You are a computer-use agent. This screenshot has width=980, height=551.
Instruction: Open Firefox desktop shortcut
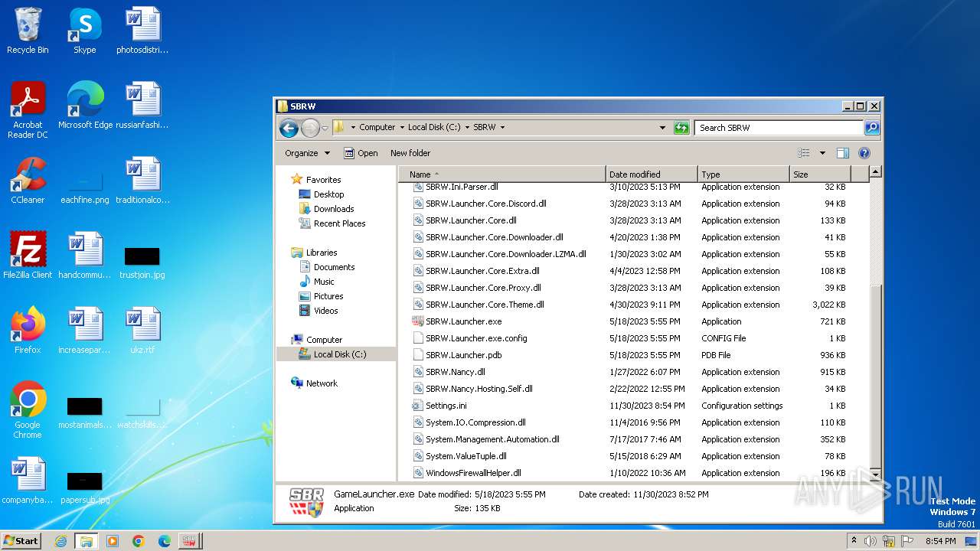(x=28, y=331)
